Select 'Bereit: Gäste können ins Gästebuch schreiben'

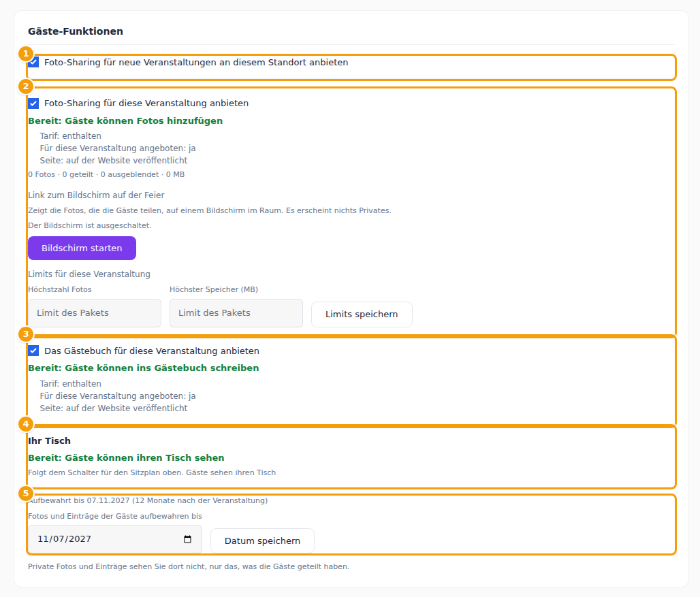pos(144,368)
